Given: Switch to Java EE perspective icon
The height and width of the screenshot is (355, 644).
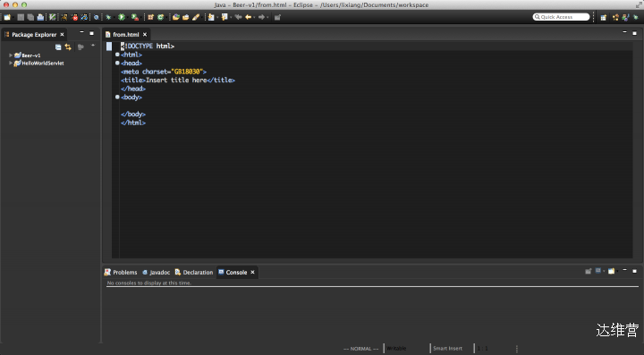Looking at the screenshot, I should [615, 17].
